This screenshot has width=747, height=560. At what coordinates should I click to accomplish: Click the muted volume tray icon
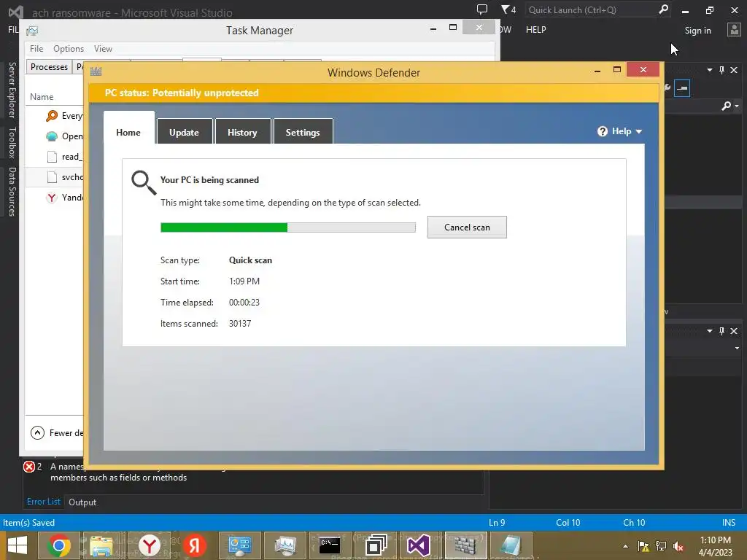pos(678,546)
